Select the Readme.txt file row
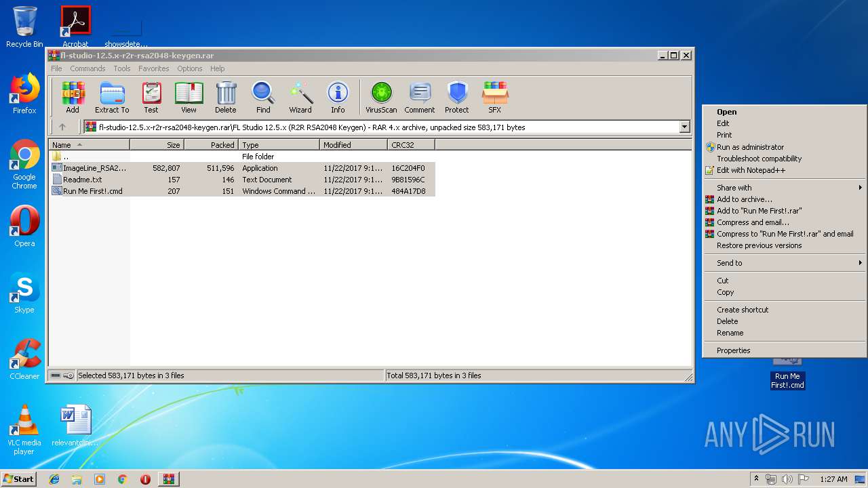The width and height of the screenshot is (868, 488). (242, 180)
